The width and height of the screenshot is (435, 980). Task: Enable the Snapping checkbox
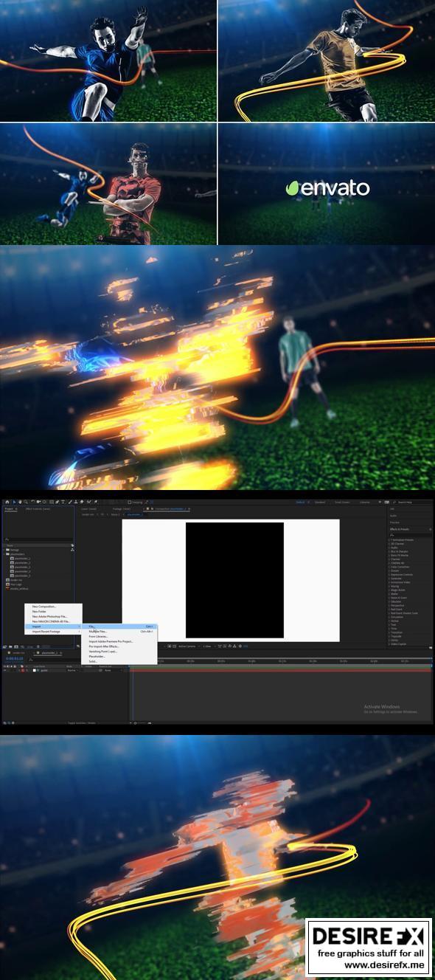129,502
